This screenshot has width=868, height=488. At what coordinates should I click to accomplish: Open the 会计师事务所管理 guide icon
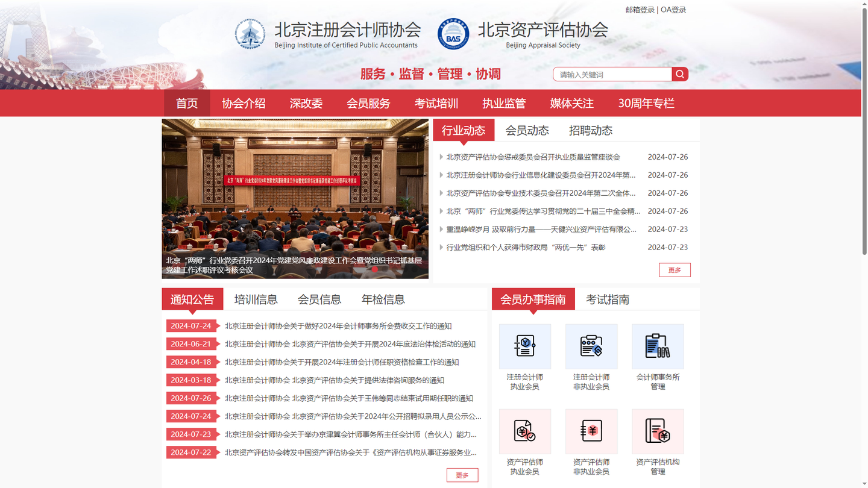658,346
